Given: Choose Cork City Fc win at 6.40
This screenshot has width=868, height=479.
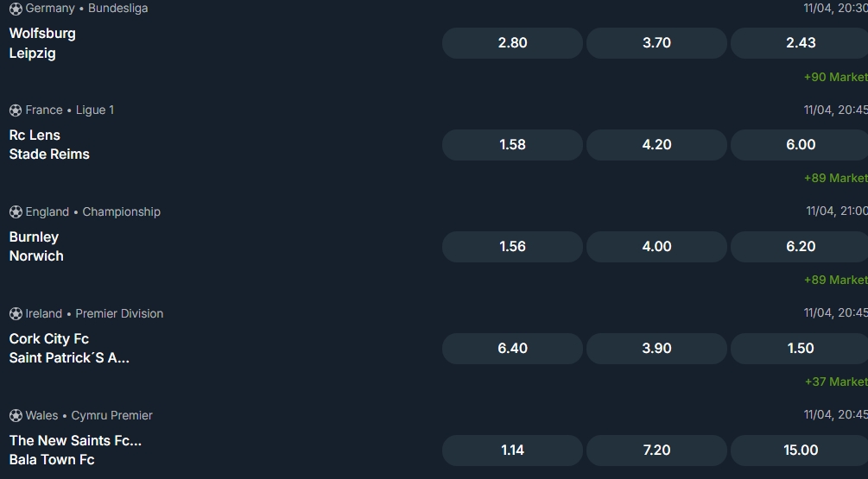Looking at the screenshot, I should pyautogui.click(x=512, y=349).
